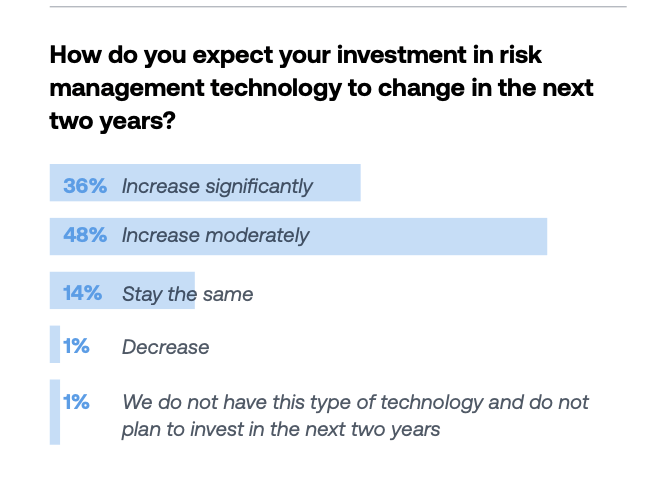
Task: Select the "Increase significantly" label
Action: coord(217,186)
